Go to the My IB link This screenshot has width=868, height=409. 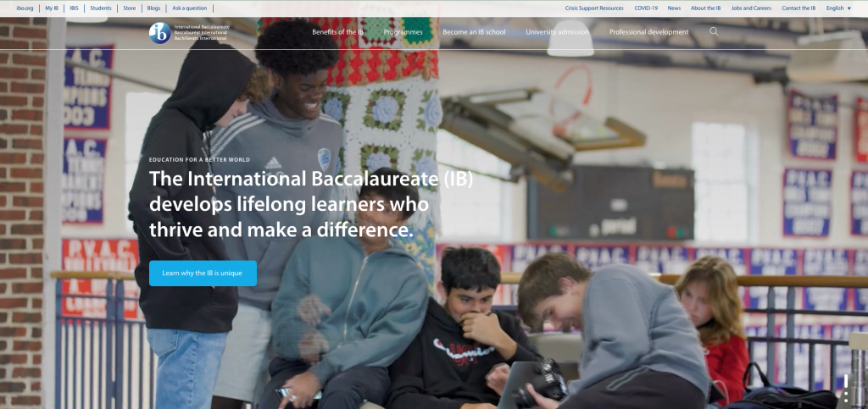[x=52, y=8]
